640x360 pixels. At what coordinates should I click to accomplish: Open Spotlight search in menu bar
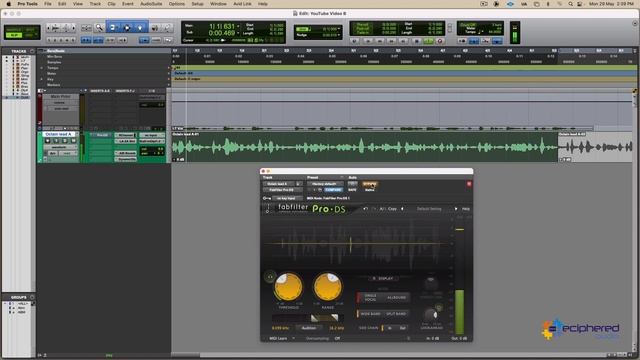click(x=571, y=4)
